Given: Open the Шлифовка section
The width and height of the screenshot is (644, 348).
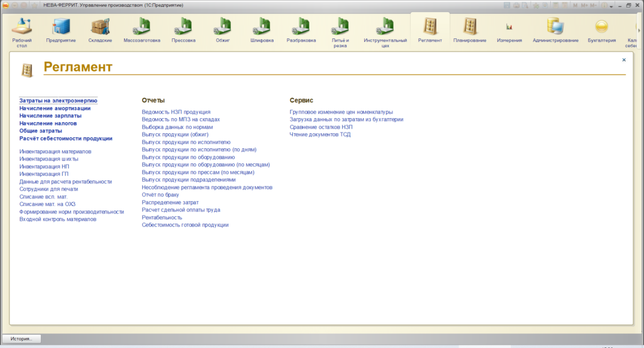Looking at the screenshot, I should pyautogui.click(x=262, y=30).
